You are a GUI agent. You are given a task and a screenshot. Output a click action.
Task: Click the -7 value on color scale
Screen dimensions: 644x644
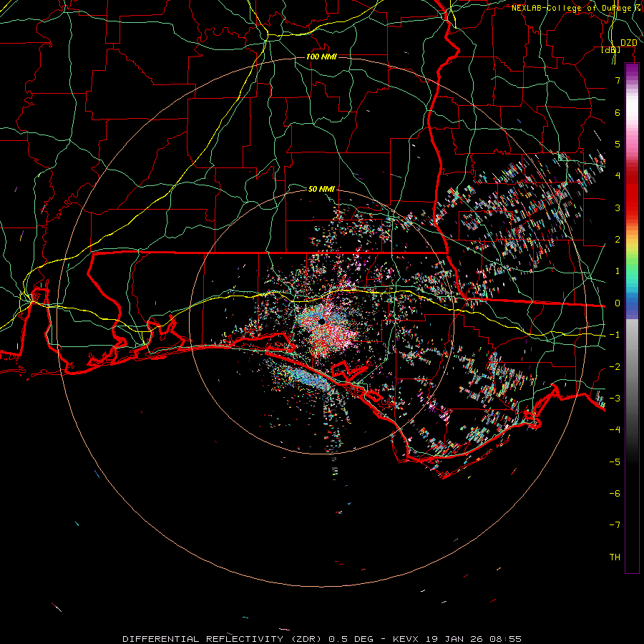click(x=615, y=525)
